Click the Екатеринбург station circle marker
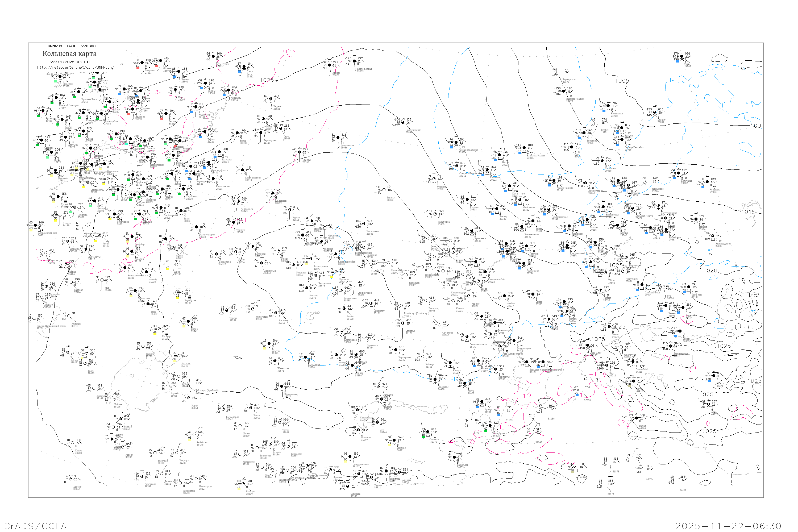798x532 pixels. point(242,170)
